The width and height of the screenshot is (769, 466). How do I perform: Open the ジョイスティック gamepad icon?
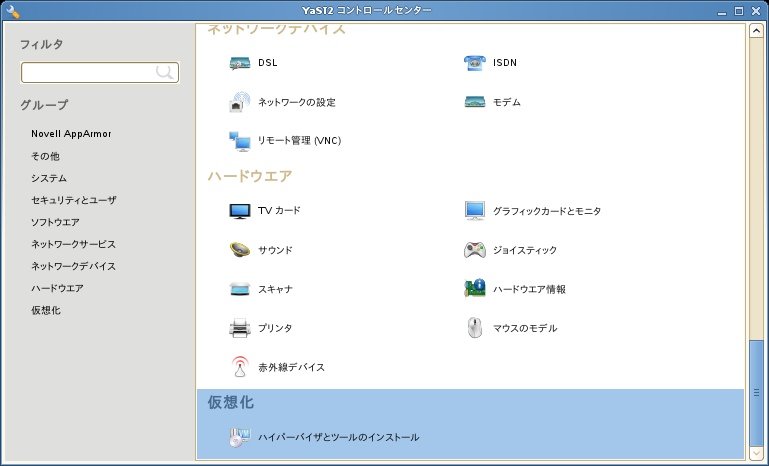coord(475,250)
